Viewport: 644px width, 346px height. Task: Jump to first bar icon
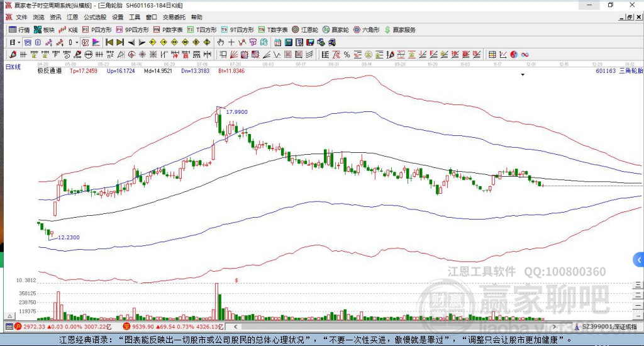point(109,42)
